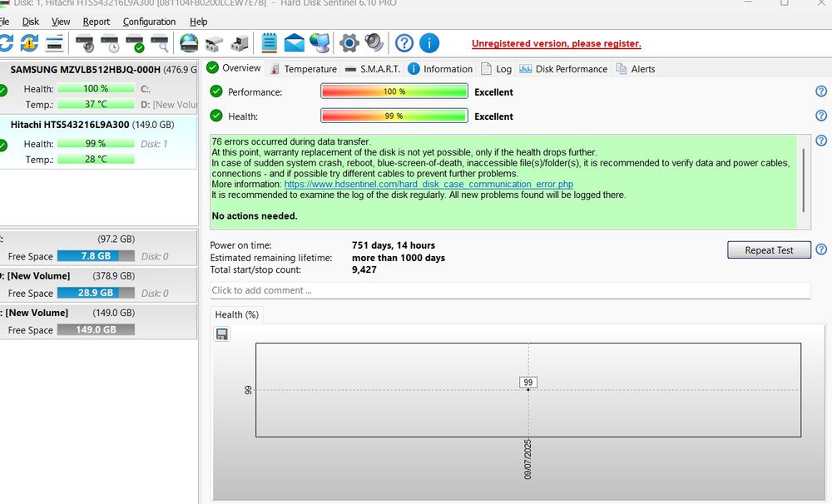Click the help icon next to Repeat Test
The height and width of the screenshot is (504, 832).
821,250
